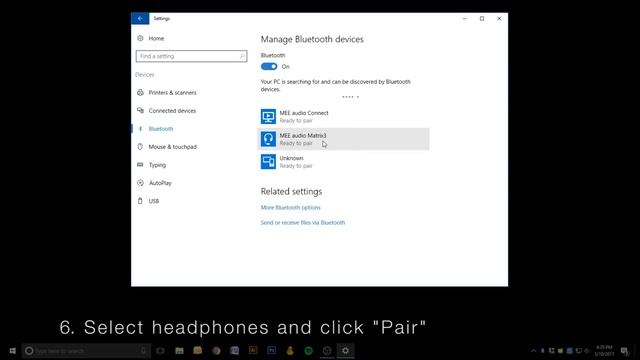This screenshot has height=360, width=640.
Task: Open Chrome from the taskbar
Action: 216,351
